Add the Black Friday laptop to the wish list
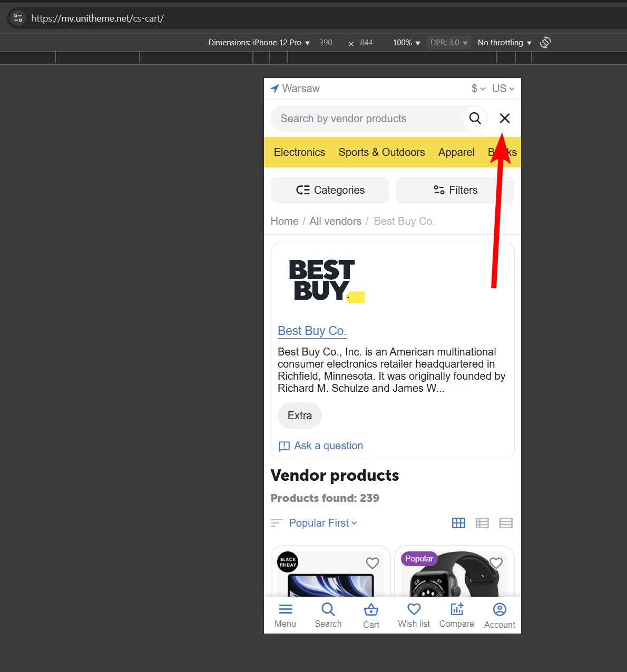 point(373,563)
